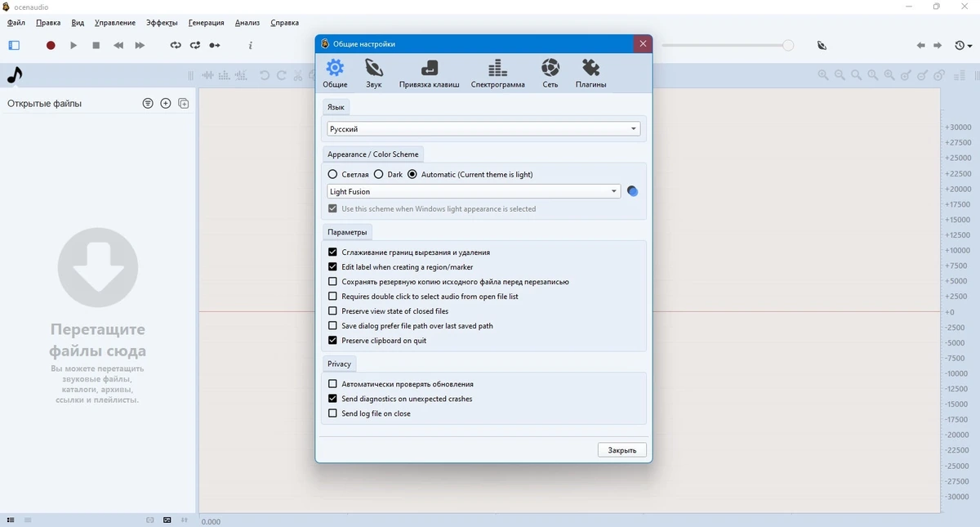Select the Automatic appearance radio button
Viewport: 980px width, 527px height.
click(412, 174)
